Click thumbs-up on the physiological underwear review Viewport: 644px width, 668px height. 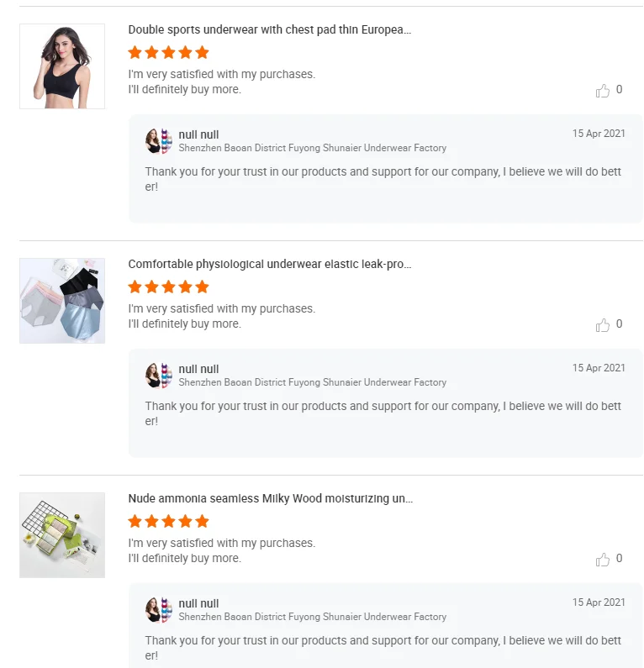point(603,325)
